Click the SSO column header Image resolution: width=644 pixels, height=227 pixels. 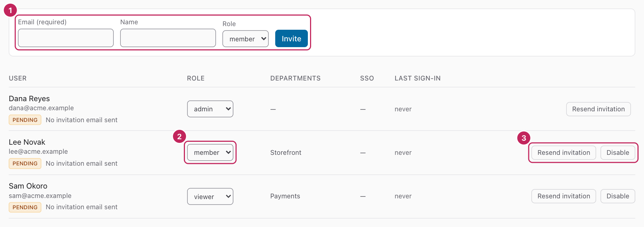367,78
